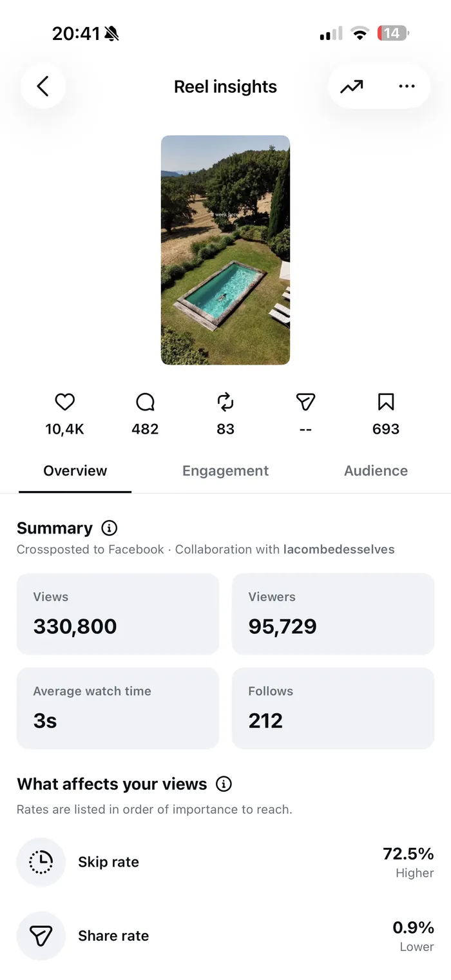
Task: Select the Overview tab
Action: tap(75, 471)
